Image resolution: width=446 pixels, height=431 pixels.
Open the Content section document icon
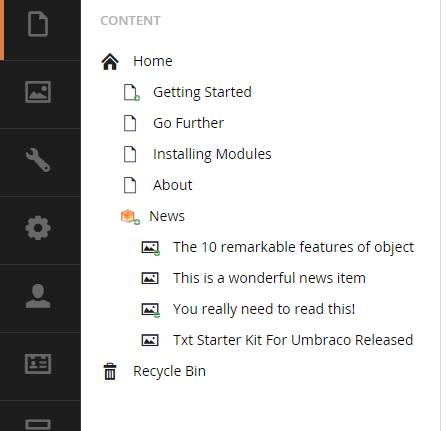(x=38, y=24)
